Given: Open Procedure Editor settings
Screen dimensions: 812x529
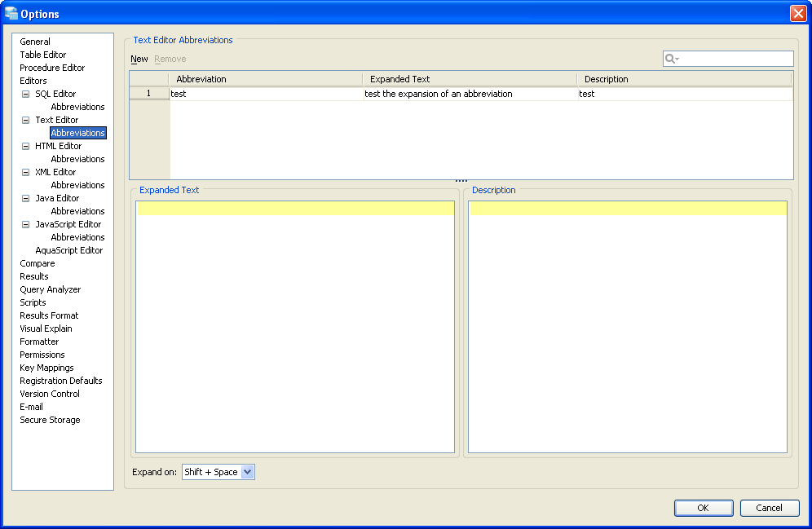Looking at the screenshot, I should click(52, 68).
